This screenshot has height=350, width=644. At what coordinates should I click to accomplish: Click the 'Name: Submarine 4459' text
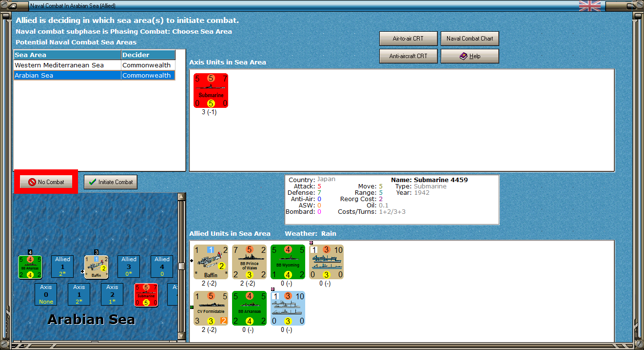point(429,180)
